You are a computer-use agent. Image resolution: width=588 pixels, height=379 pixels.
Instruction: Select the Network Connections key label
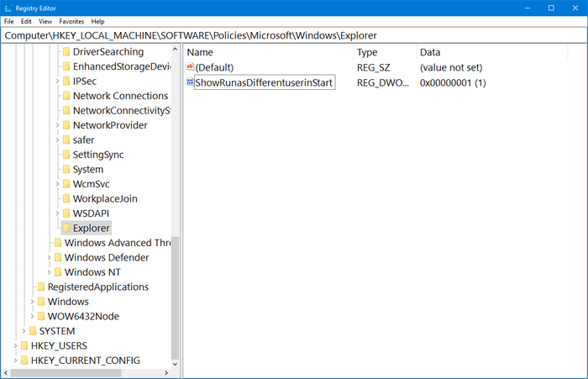pos(120,96)
